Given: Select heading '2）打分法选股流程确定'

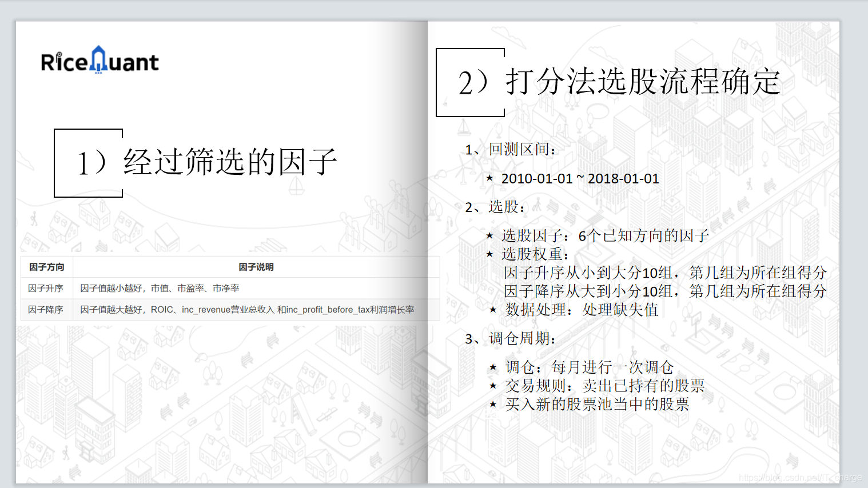Looking at the screenshot, I should tap(619, 82).
